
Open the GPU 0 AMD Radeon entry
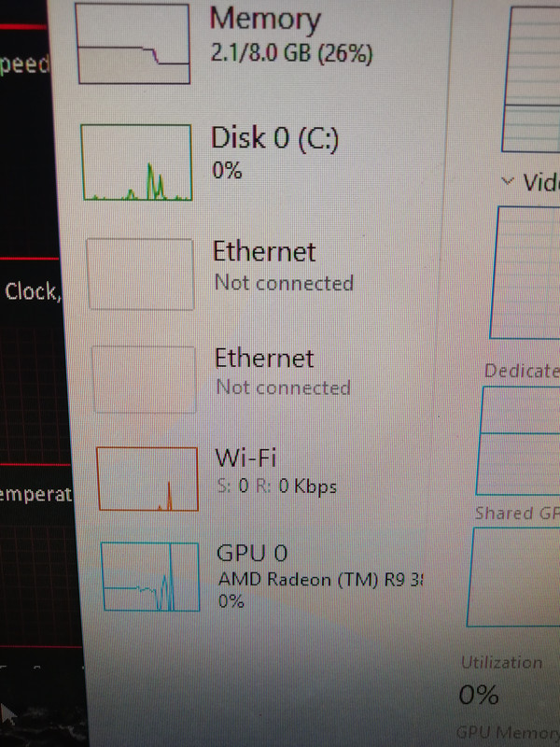pyautogui.click(x=320, y=576)
